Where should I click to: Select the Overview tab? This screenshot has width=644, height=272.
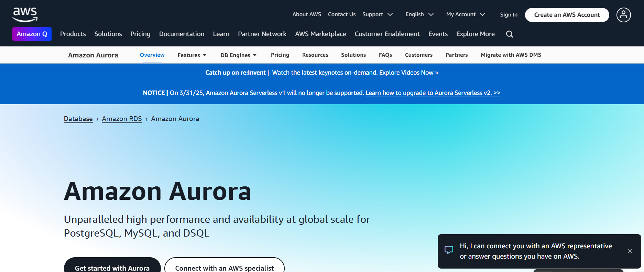coord(152,55)
